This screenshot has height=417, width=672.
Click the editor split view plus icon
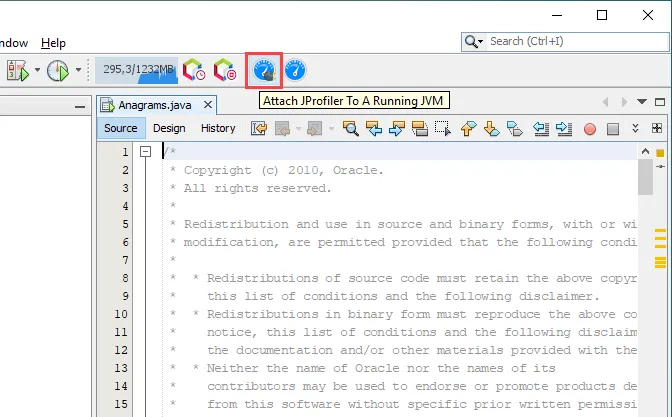(657, 128)
